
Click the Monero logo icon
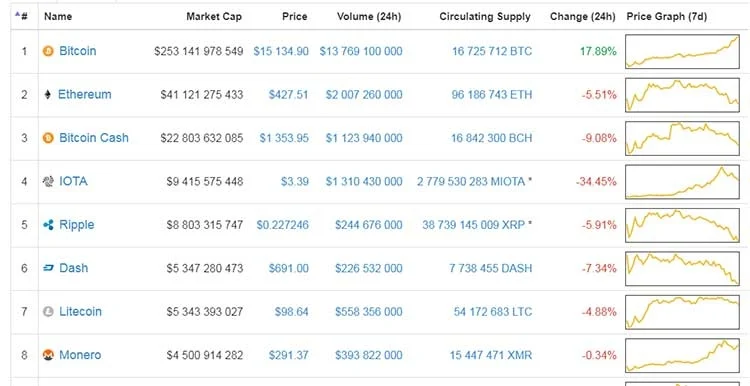48,355
